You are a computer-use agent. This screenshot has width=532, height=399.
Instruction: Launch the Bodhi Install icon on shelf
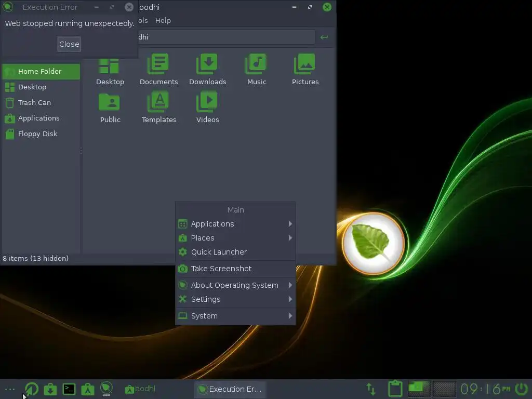pyautogui.click(x=106, y=389)
